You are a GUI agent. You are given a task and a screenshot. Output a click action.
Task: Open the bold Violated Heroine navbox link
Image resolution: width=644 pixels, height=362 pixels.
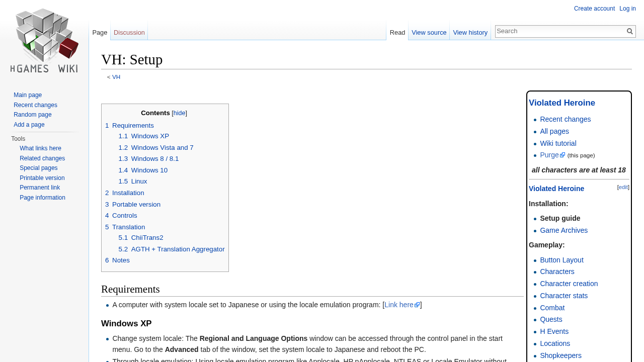tap(556, 189)
